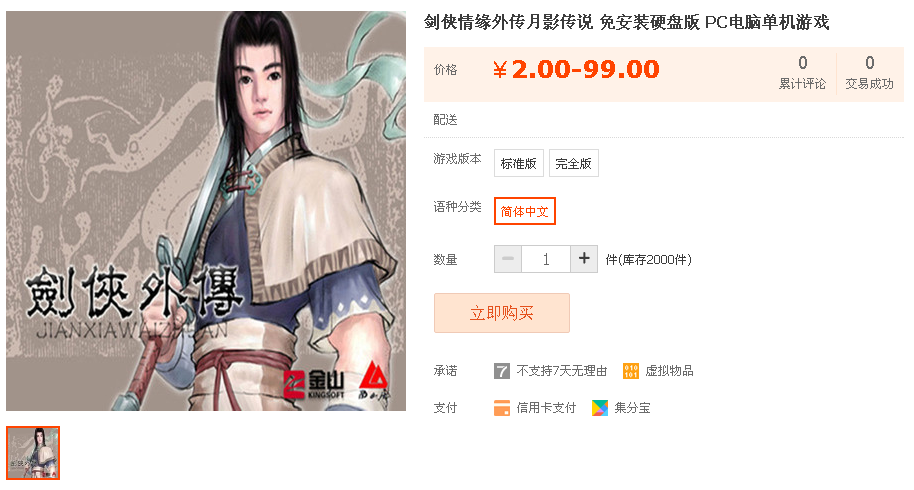Decrease quantity with the minus button
The image size is (914, 490).
(x=508, y=259)
